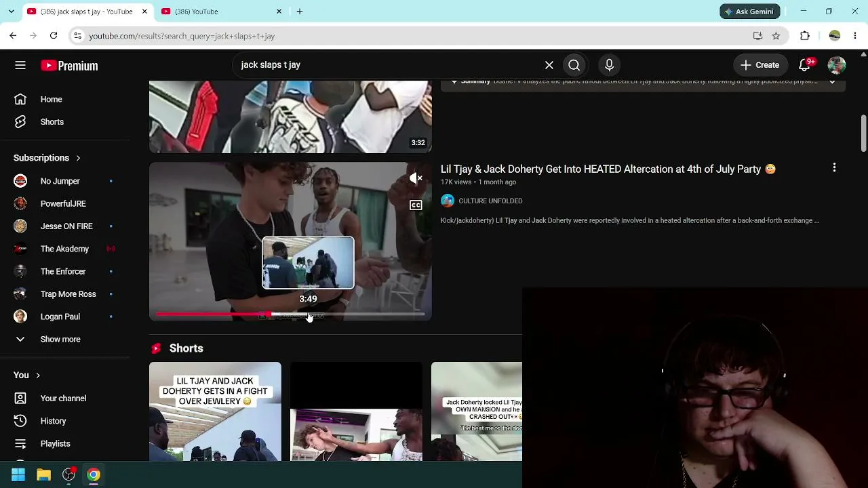Open the Chrome extensions puzzle icon

(805, 36)
